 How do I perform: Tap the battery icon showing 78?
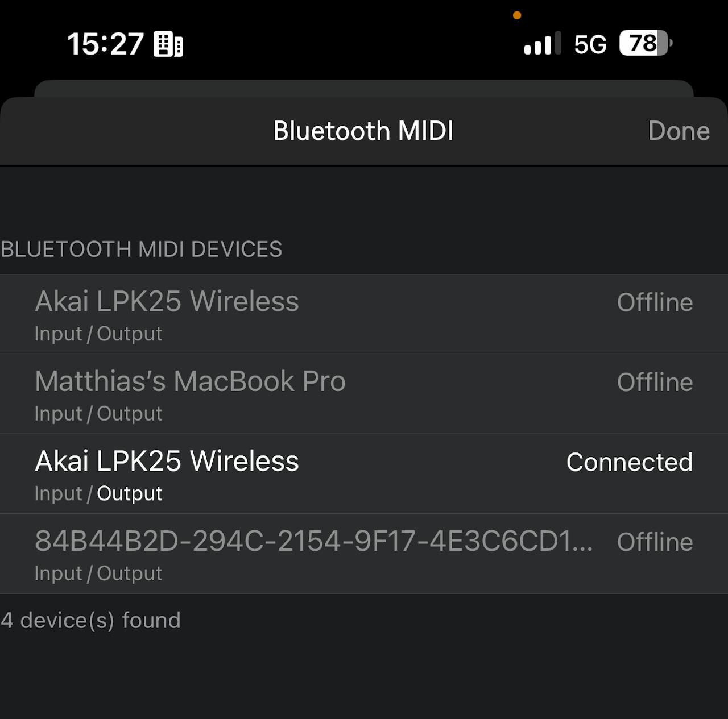point(646,43)
